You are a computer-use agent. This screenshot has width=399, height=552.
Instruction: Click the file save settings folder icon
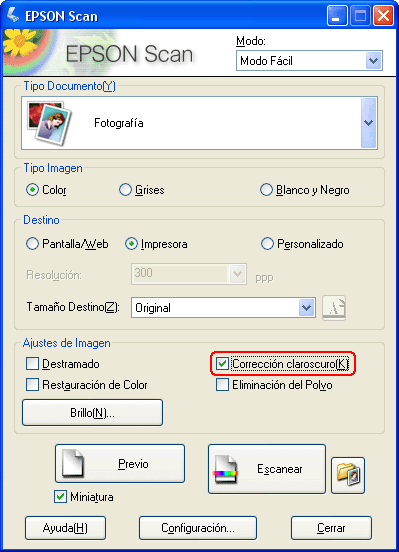click(348, 475)
